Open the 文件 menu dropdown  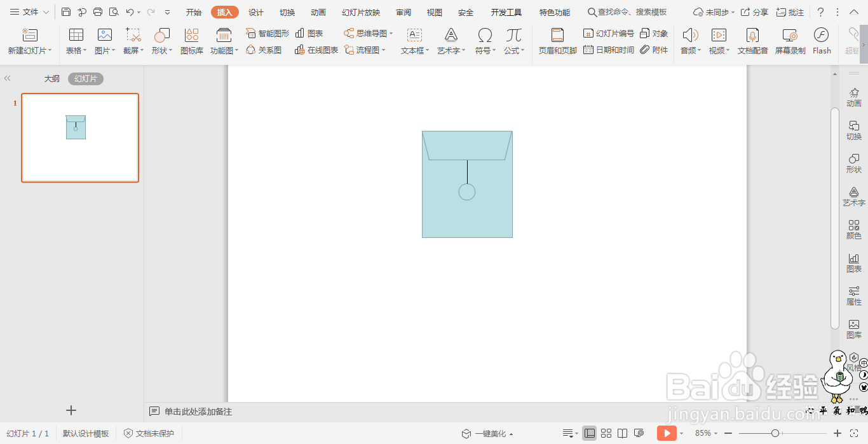pos(29,12)
